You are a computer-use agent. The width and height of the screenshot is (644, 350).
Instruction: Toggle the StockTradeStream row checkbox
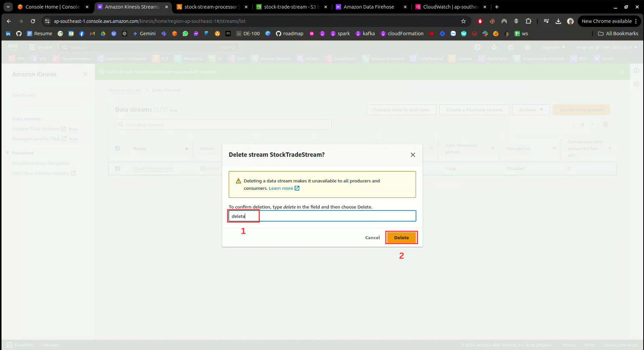coord(118,168)
